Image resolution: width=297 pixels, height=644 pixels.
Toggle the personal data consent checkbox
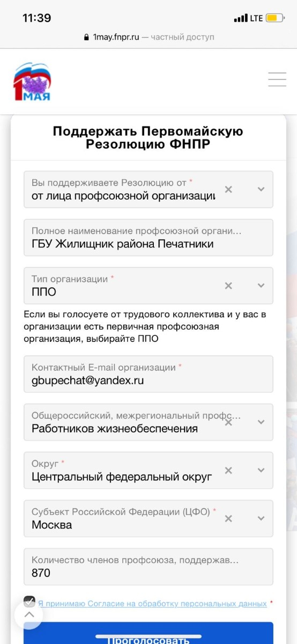click(29, 601)
